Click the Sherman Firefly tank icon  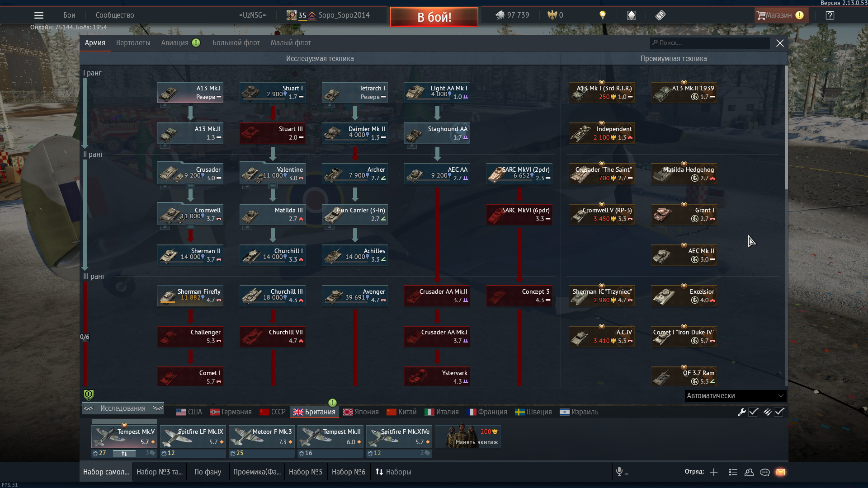coord(167,297)
